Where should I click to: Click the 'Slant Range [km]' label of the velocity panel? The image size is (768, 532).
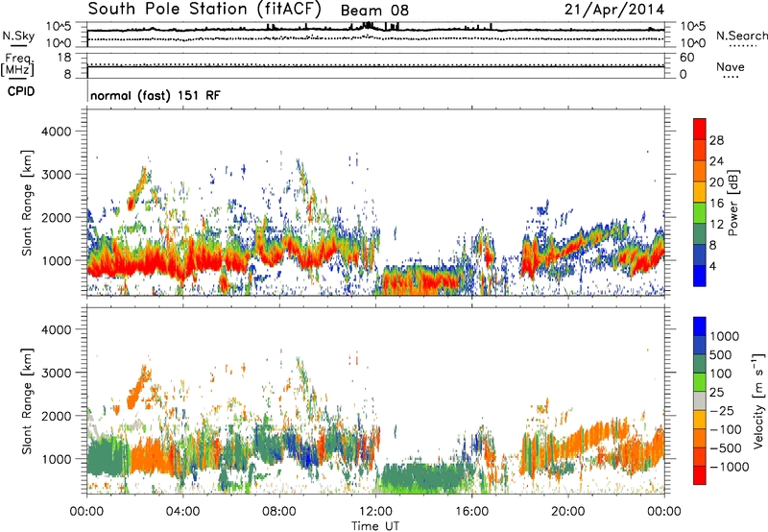[x=27, y=400]
